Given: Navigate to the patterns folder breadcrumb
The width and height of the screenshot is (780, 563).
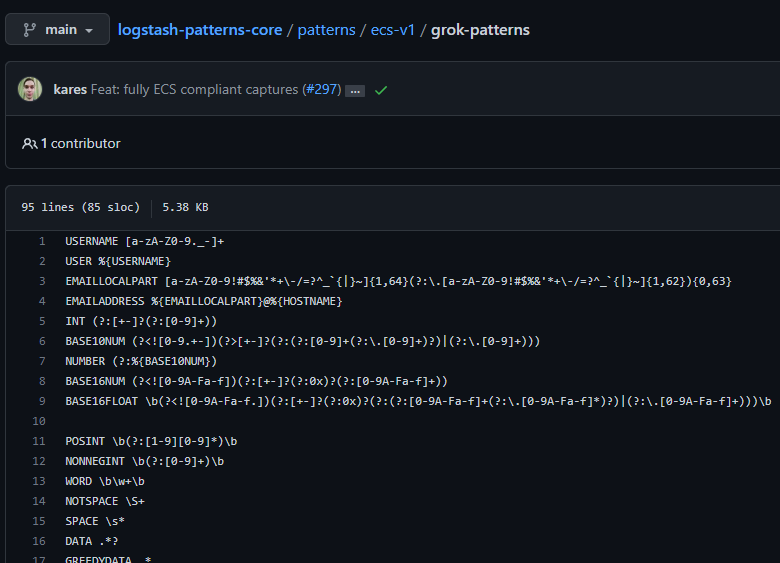Looking at the screenshot, I should [x=325, y=30].
